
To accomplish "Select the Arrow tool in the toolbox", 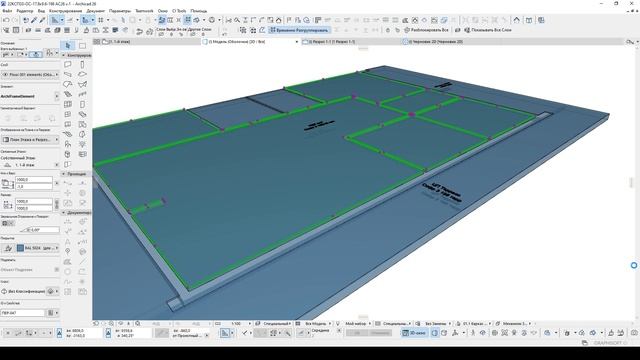I will coord(68,45).
